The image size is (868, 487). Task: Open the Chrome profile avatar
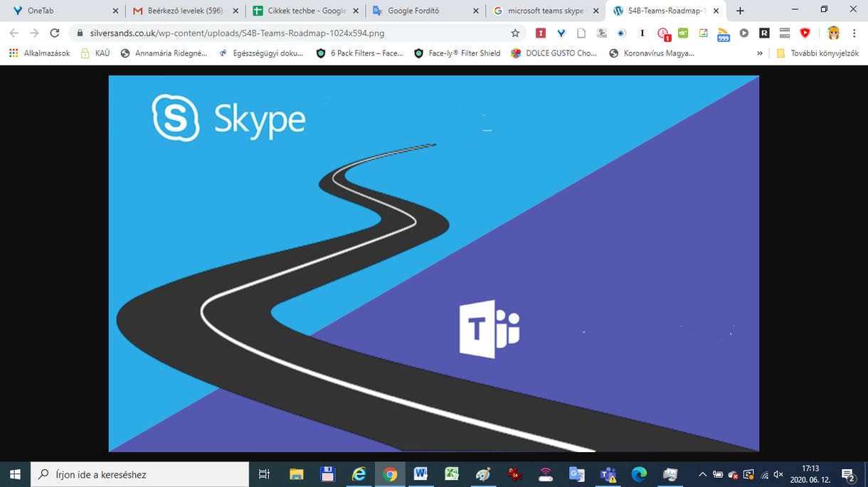point(833,33)
